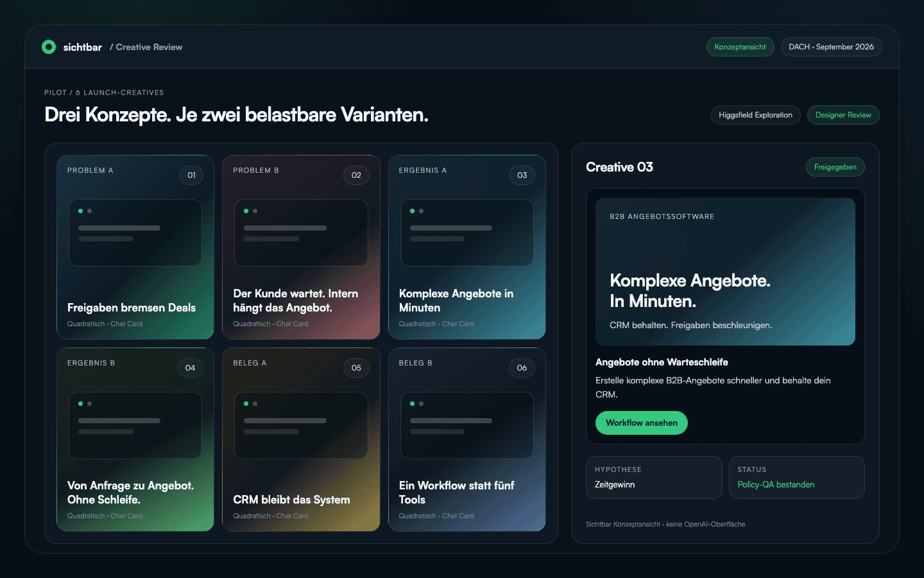The height and width of the screenshot is (578, 924).
Task: Click the Komplexe Angebote. In Minuten. preview
Action: point(725,272)
